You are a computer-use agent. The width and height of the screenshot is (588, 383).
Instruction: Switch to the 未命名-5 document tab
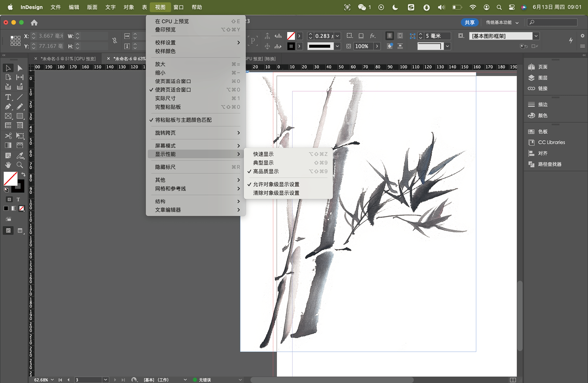(x=68, y=59)
